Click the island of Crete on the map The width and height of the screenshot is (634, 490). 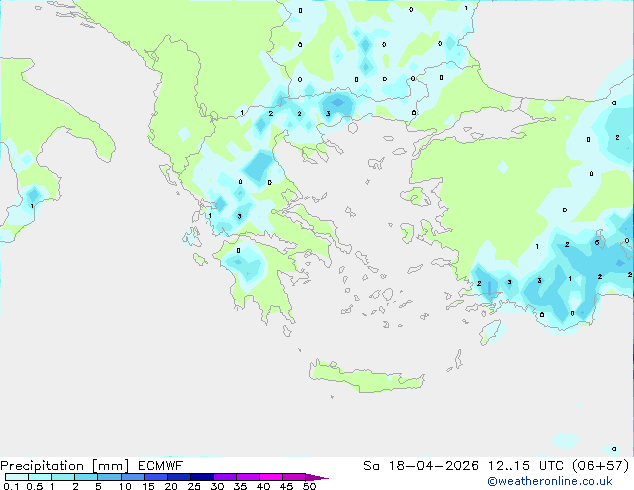366,378
